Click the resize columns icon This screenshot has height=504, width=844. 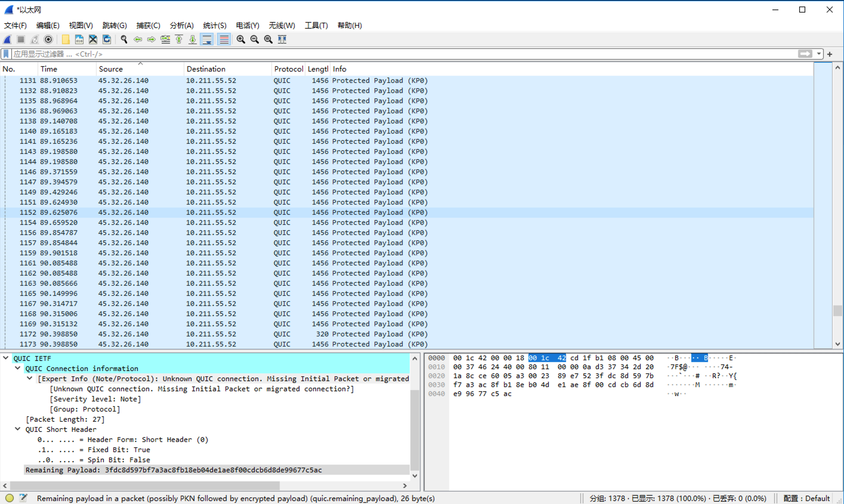point(282,39)
